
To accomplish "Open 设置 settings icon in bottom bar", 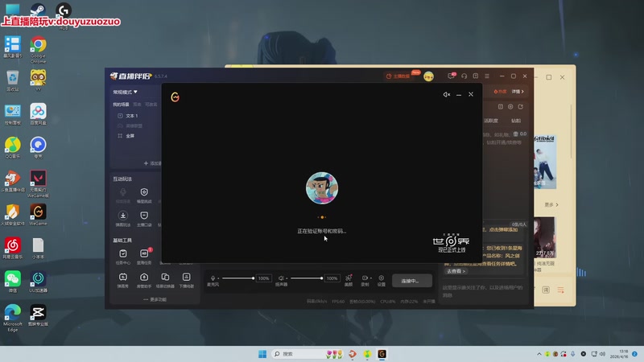I will coord(381,279).
